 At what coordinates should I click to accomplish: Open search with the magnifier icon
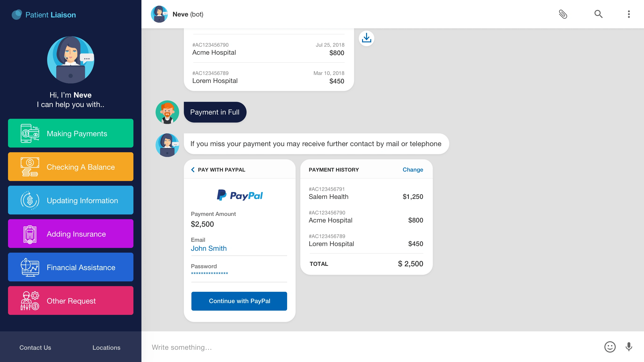[x=598, y=14]
